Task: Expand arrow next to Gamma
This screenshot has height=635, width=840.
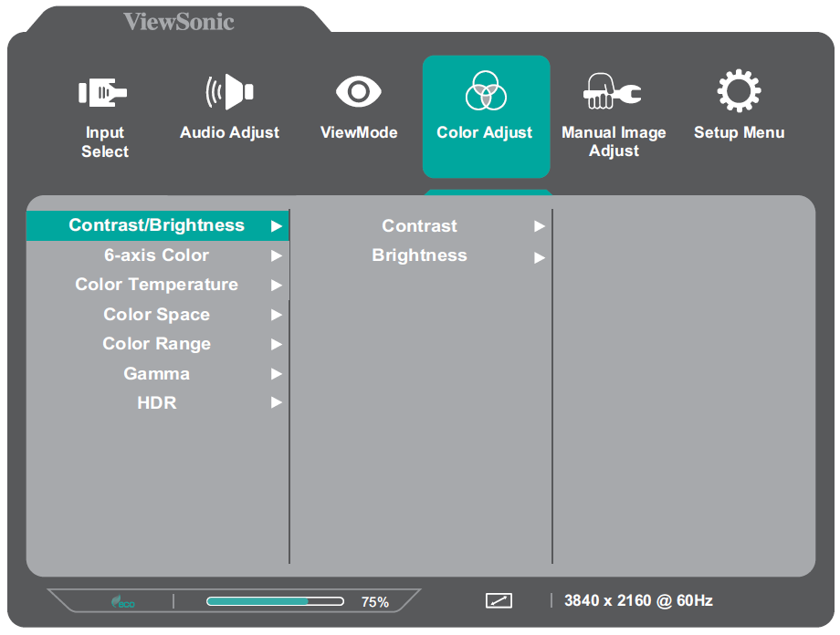Action: click(x=277, y=373)
